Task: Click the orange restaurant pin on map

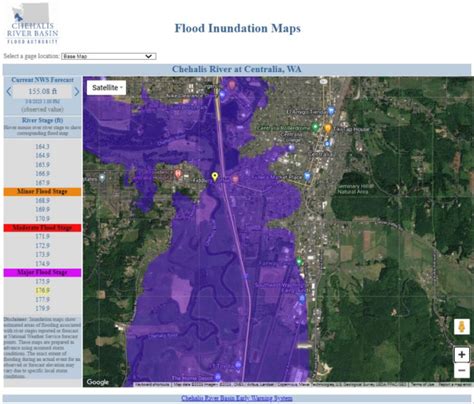Action: 328,128
